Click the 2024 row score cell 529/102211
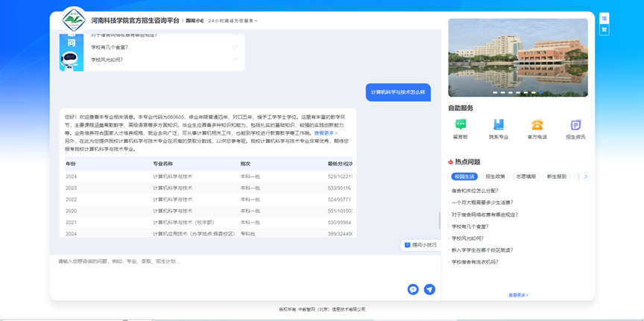644x321 pixels. pyautogui.click(x=340, y=177)
